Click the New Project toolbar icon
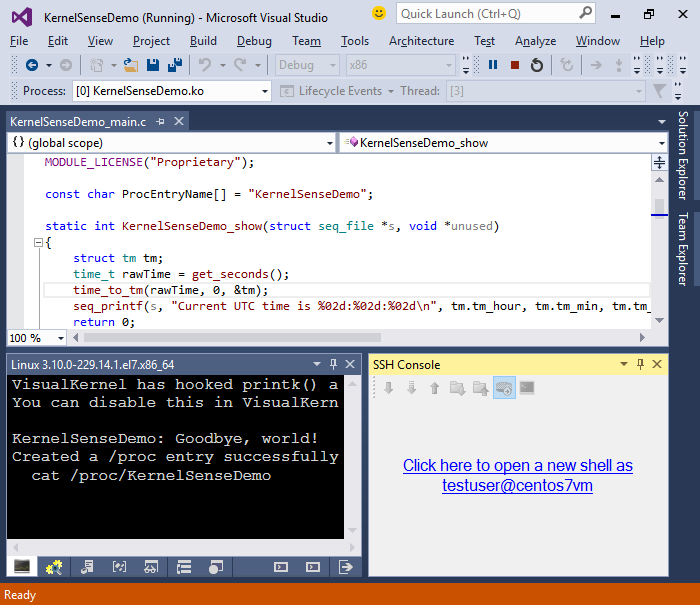This screenshot has height=605, width=700. point(96,65)
